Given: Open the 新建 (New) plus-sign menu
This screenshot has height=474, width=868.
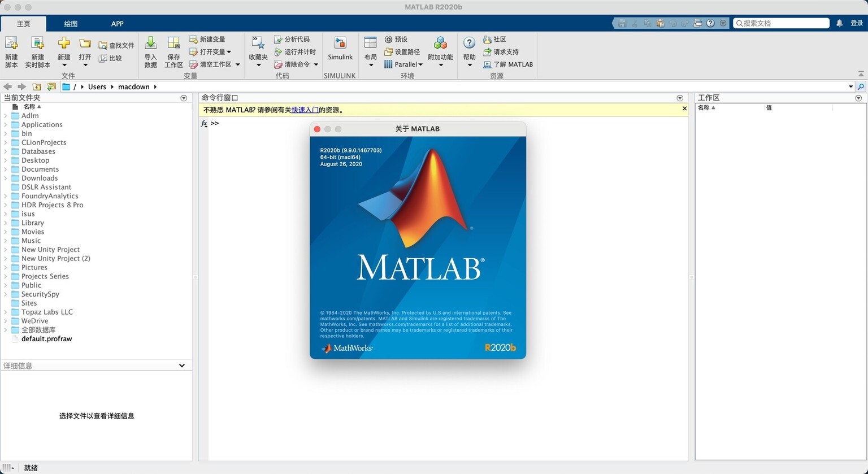Looking at the screenshot, I should [x=64, y=51].
